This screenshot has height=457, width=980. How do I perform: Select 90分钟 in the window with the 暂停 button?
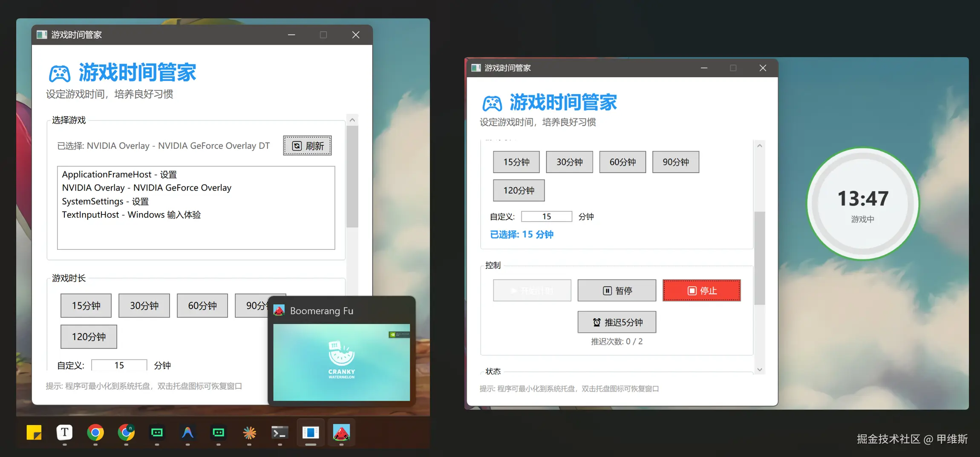click(676, 162)
